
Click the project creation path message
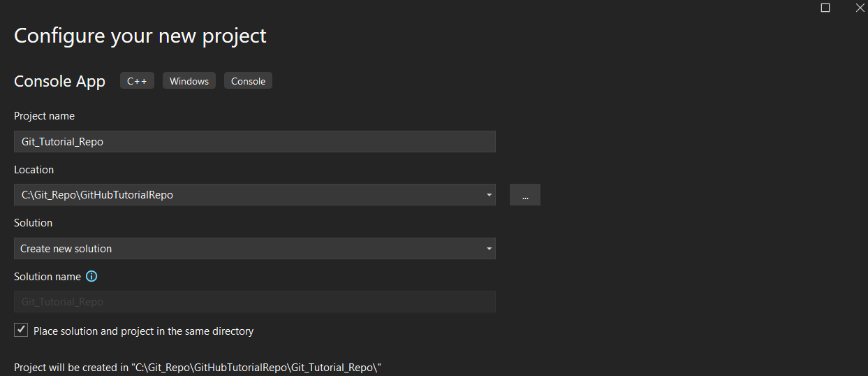coord(198,367)
